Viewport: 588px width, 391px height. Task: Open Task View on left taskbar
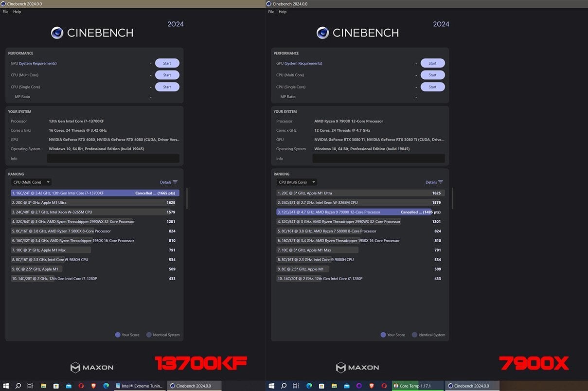click(30, 386)
